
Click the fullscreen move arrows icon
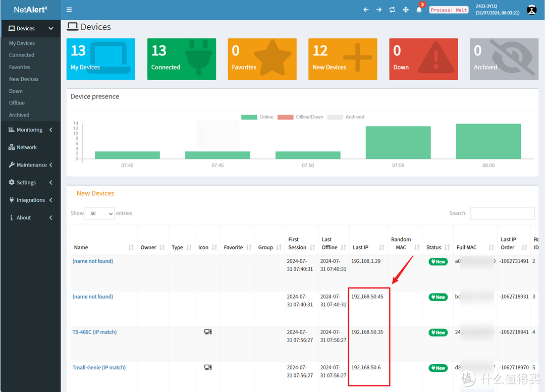click(x=405, y=10)
